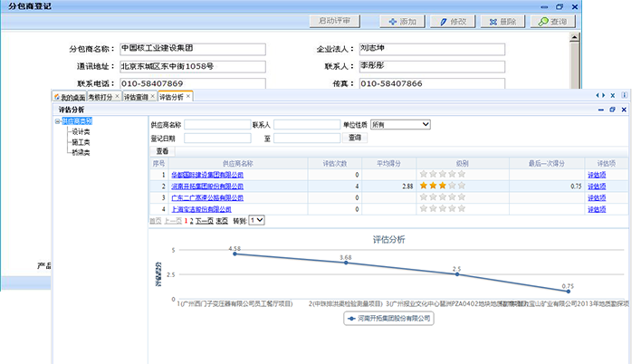
Task: Select 施工类 in the category tree
Action: (81, 142)
